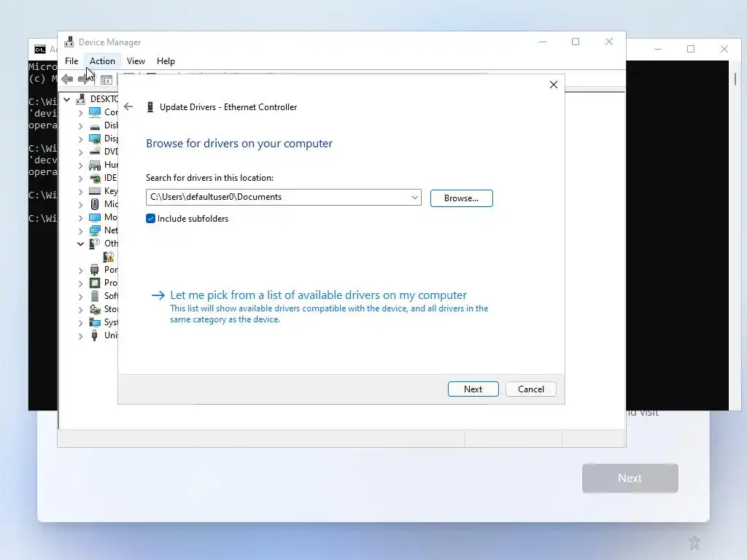
Task: Select the Ports category icon
Action: point(95,270)
